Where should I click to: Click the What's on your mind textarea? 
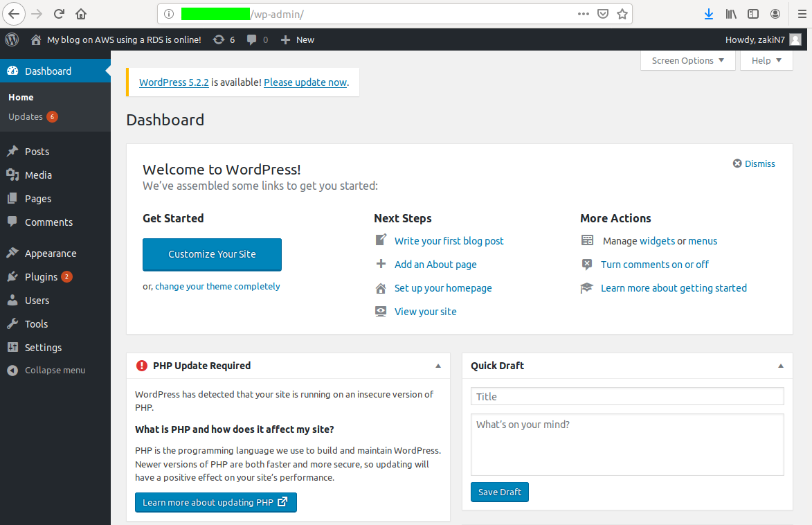(x=627, y=445)
